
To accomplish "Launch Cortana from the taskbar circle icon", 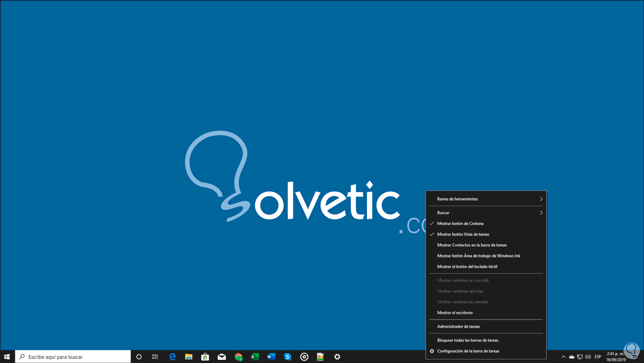I will [139, 357].
